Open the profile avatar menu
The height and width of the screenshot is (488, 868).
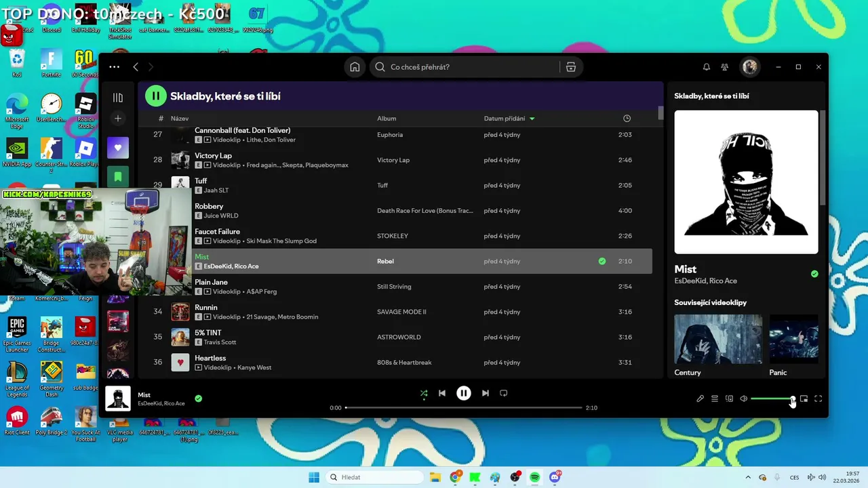pos(749,66)
